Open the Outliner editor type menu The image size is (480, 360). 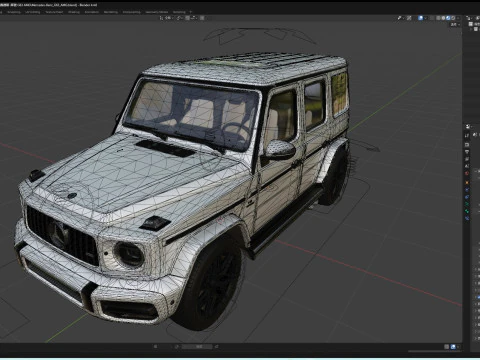(469, 18)
